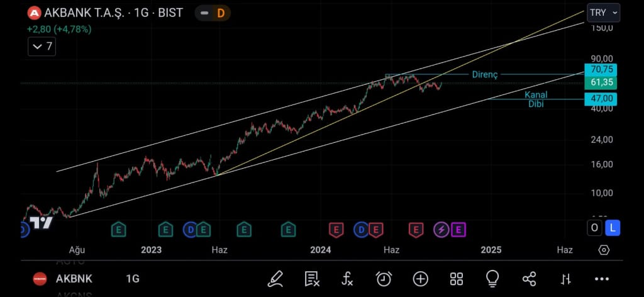Click the TradingView logo on the chart
The width and height of the screenshot is (644, 297).
click(x=42, y=223)
